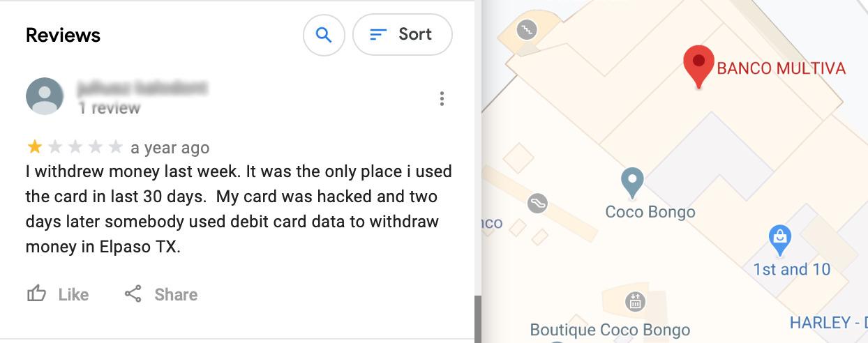This screenshot has height=343, width=868.
Task: Click the share arrow icon
Action: coord(133,294)
